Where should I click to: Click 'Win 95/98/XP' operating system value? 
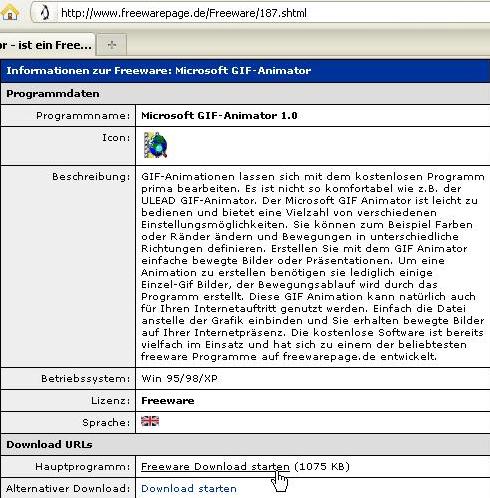pos(179,379)
